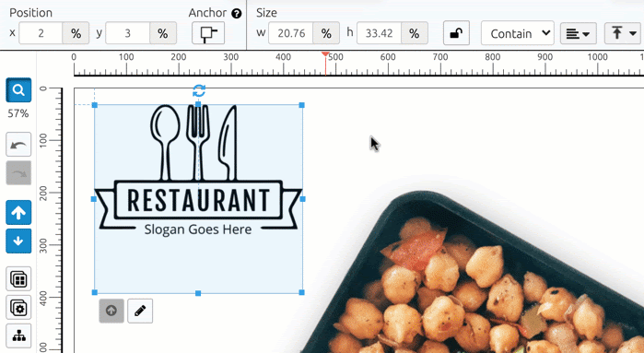Select the chickpea dish photo
The width and height of the screenshot is (644, 353).
coord(473,271)
